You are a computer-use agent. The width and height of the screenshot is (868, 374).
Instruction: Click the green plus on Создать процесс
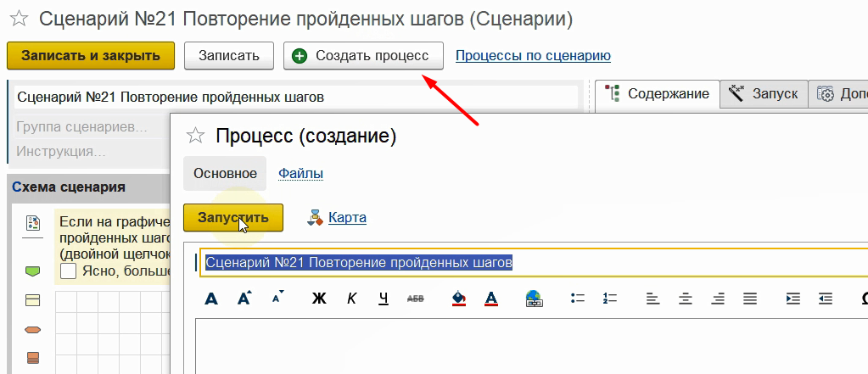[x=300, y=56]
